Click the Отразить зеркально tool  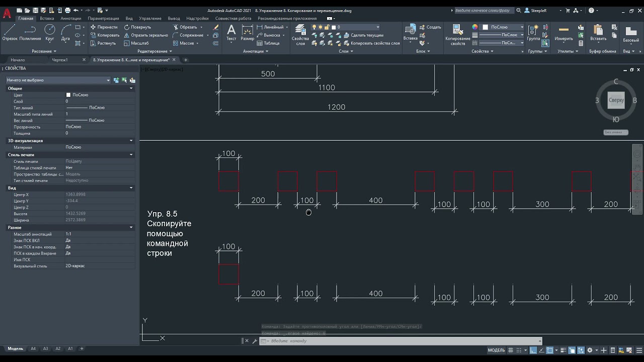click(146, 35)
